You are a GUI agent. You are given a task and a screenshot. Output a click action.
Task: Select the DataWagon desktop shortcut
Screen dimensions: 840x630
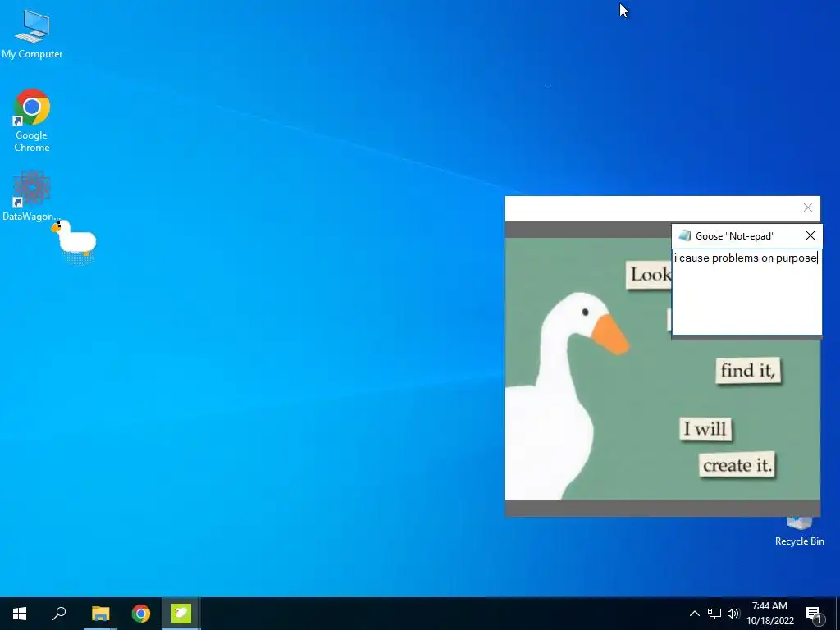coord(32,195)
